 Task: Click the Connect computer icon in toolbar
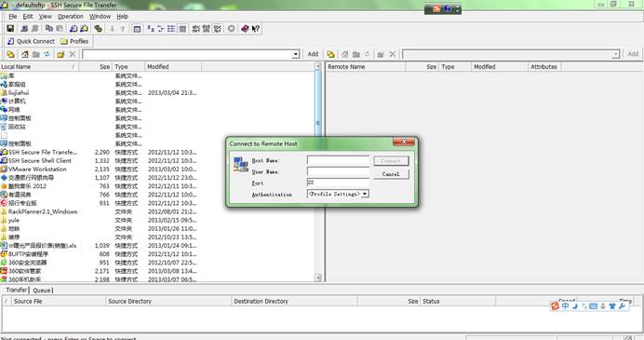pos(24,28)
